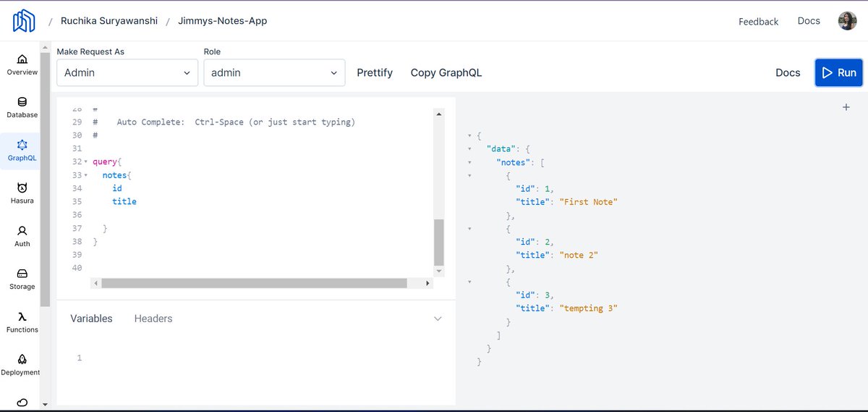The height and width of the screenshot is (412, 868).
Task: Open Feedback in the top bar
Action: (x=759, y=22)
